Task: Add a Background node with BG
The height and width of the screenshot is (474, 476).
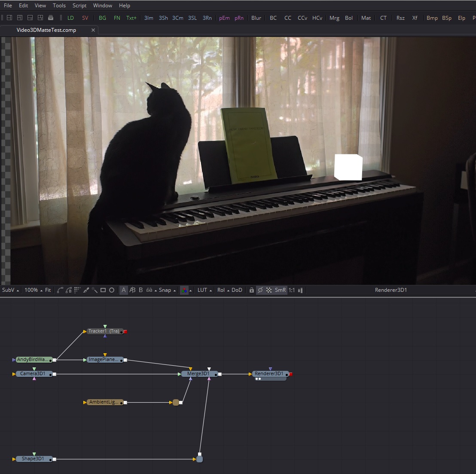Action: [x=102, y=18]
